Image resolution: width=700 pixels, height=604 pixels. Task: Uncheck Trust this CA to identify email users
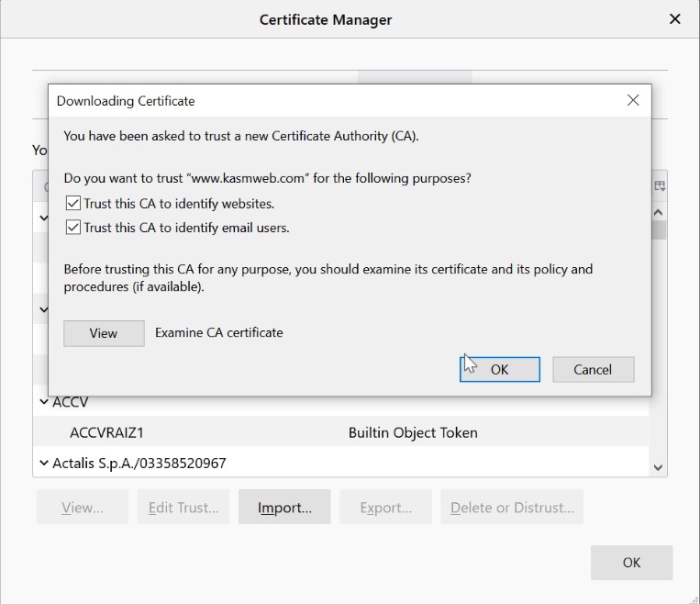point(73,228)
